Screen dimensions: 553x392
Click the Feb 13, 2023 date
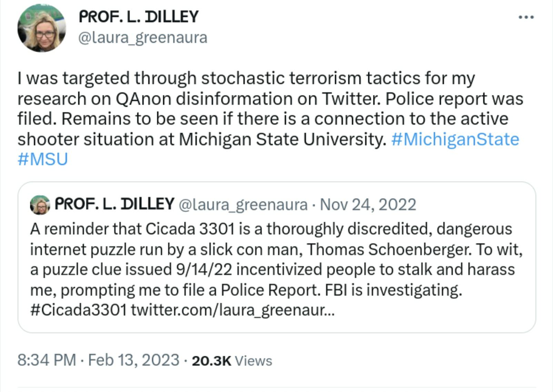[x=134, y=360]
